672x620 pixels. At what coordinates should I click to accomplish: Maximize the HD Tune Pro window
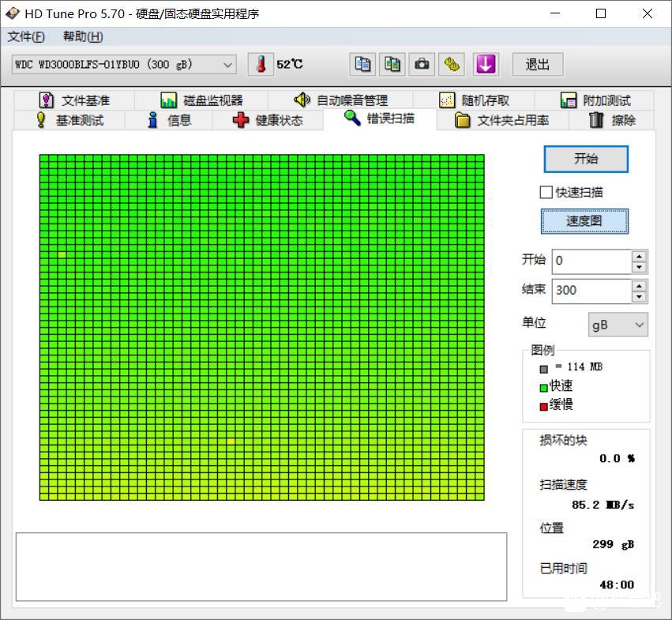[x=601, y=13]
